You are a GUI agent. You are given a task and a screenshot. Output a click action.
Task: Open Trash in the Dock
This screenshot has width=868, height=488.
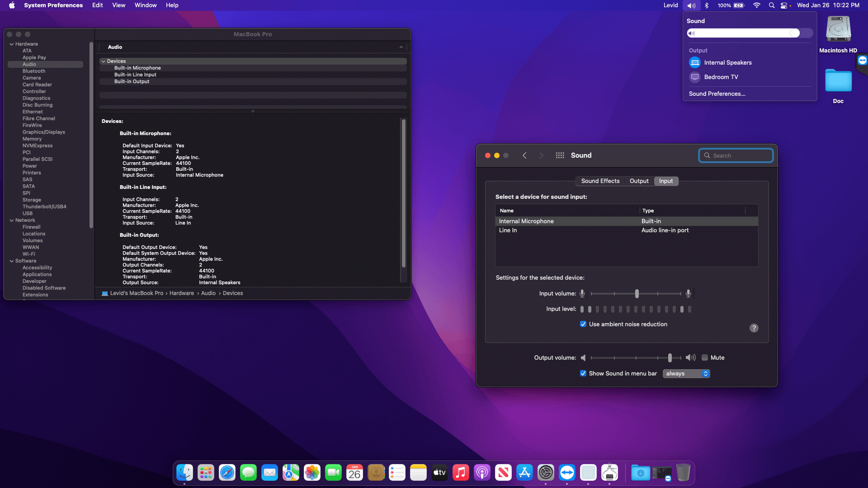coord(683,473)
